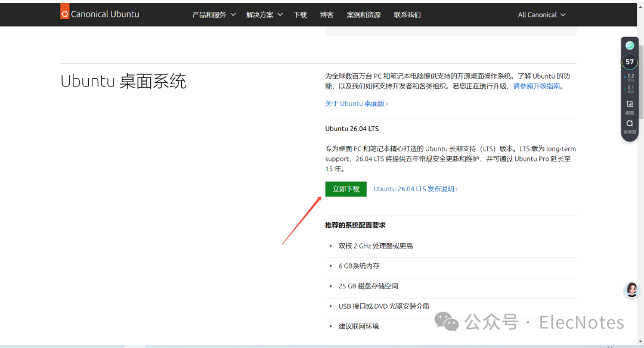Click the 0.2 K/s upload speed indicator
644x348 pixels.
pyautogui.click(x=630, y=77)
